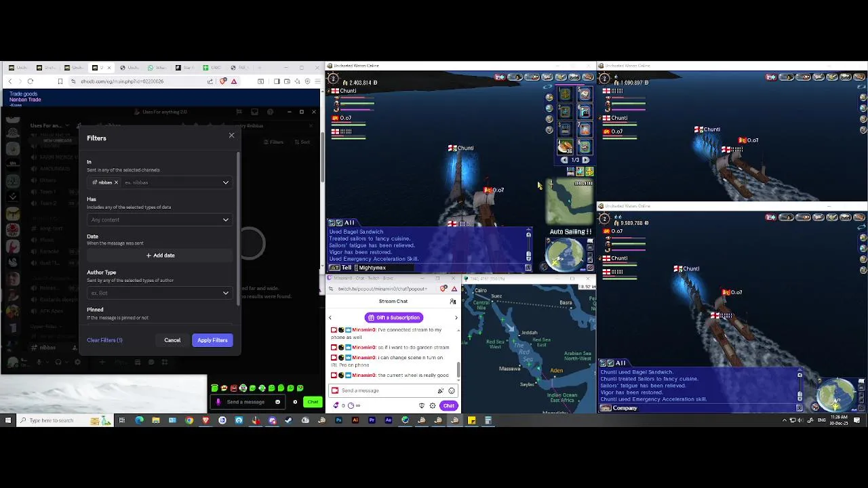Cancel the Filters dialog
Screen dimensions: 868x488
172,340
